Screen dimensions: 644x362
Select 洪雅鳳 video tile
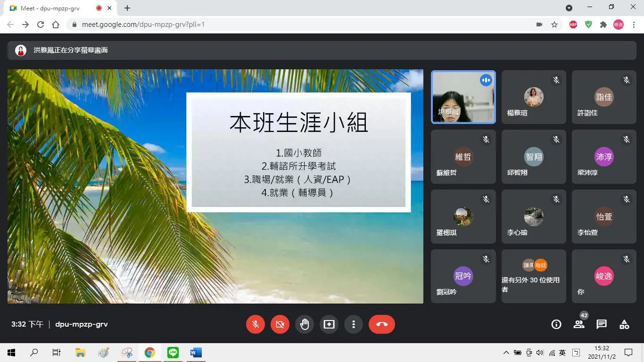463,97
